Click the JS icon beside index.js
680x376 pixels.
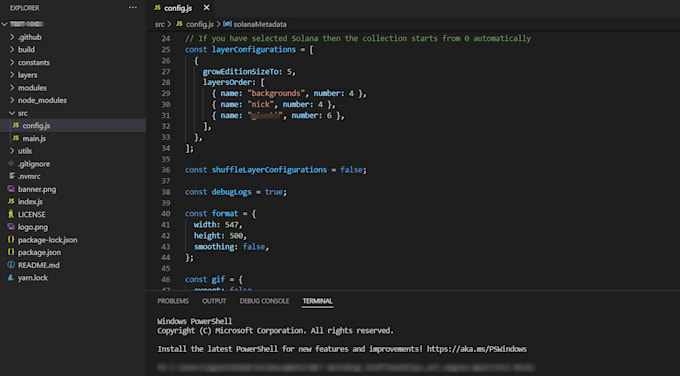click(11, 201)
